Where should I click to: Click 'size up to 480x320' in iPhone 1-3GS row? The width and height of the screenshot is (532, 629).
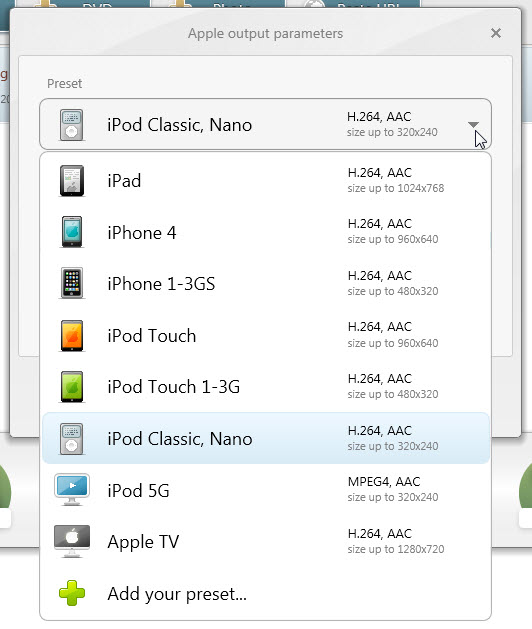393,291
